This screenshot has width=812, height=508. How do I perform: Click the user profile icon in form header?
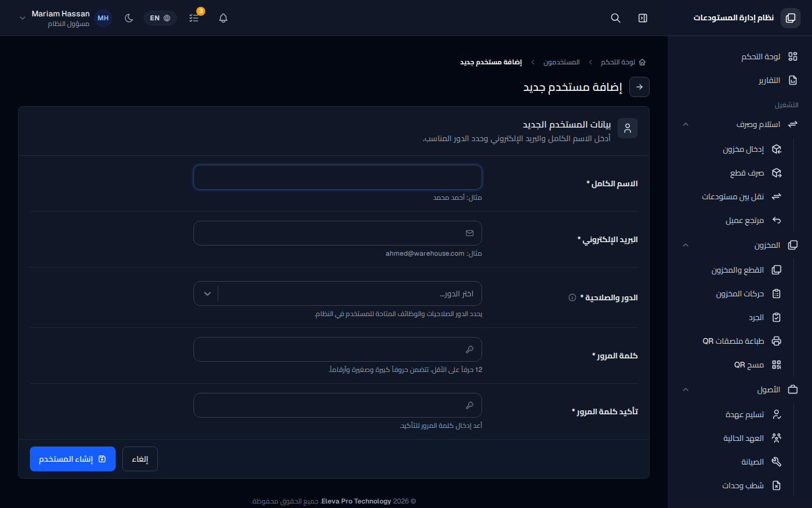click(x=628, y=128)
